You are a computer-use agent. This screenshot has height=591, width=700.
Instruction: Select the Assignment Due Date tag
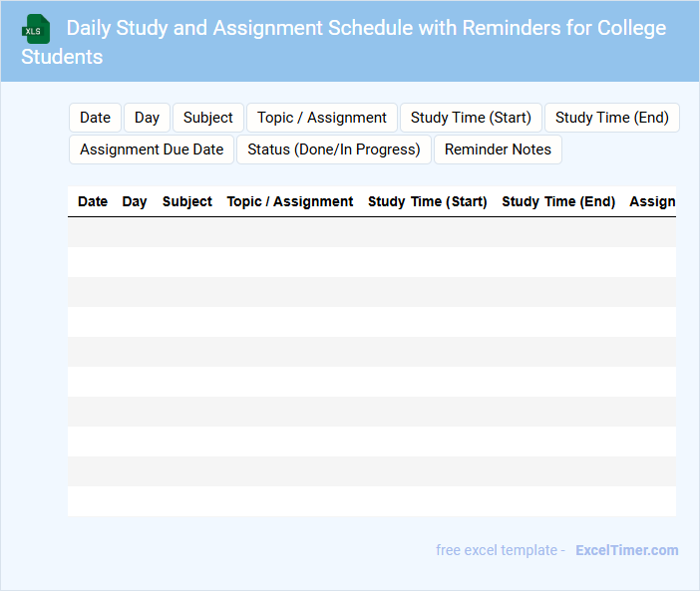coord(152,149)
